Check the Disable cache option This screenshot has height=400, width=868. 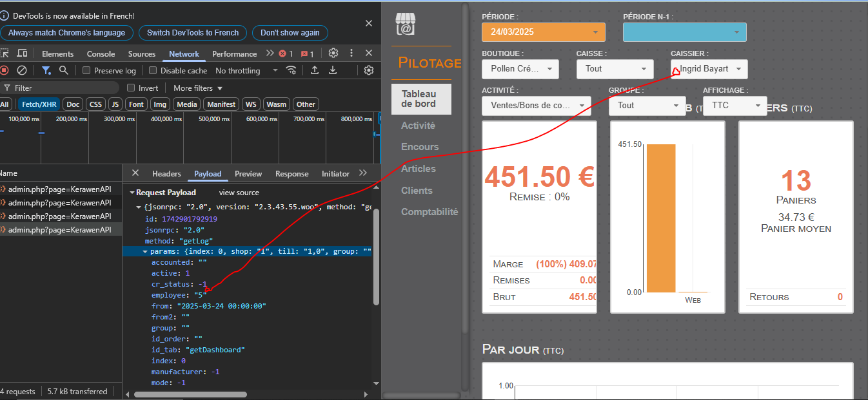click(x=153, y=71)
